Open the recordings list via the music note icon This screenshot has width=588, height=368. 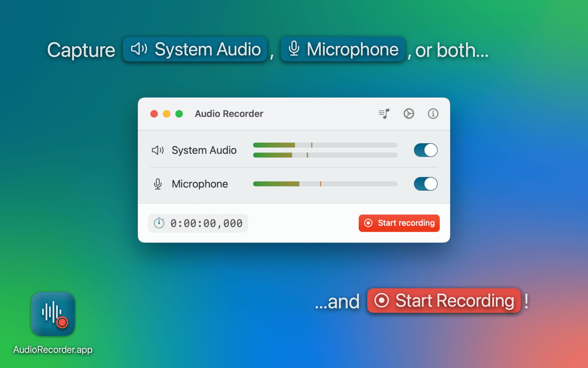pyautogui.click(x=383, y=114)
